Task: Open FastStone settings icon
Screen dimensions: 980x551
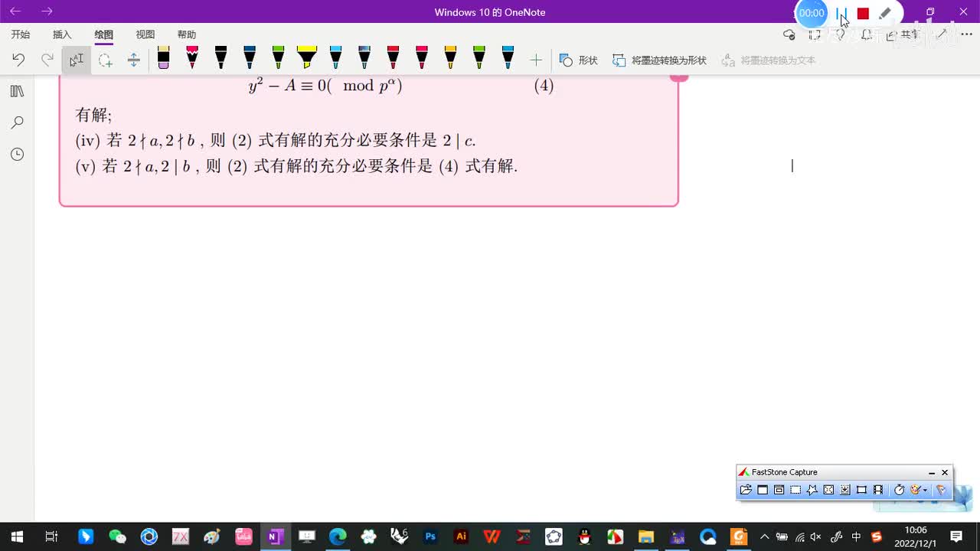Action: (x=941, y=490)
